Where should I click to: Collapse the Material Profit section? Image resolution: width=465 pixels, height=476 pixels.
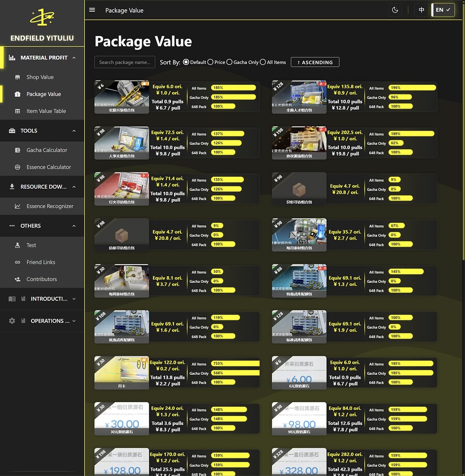point(74,58)
